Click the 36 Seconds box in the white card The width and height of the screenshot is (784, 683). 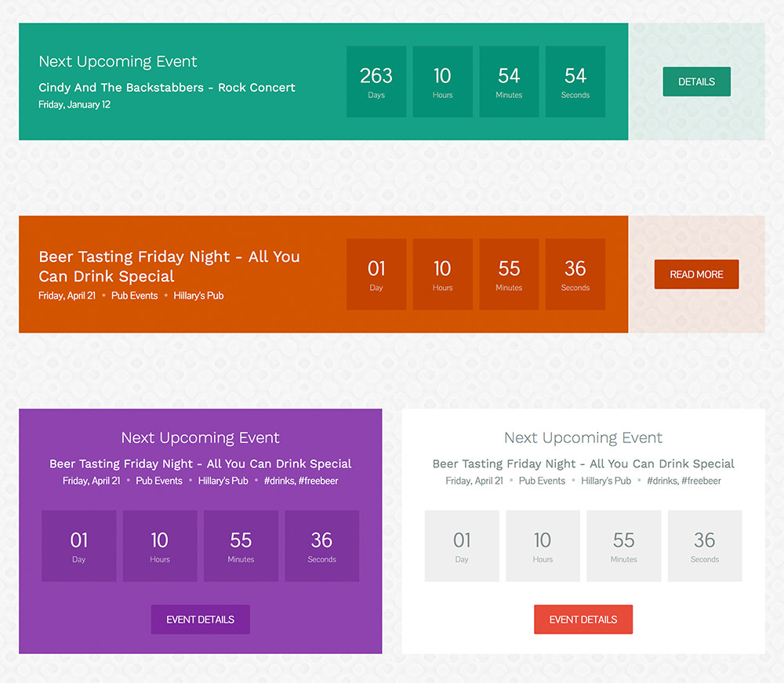click(705, 546)
